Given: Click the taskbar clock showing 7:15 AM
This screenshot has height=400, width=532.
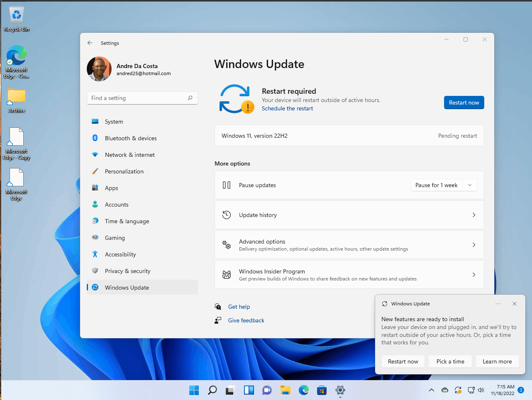Looking at the screenshot, I should 503,390.
